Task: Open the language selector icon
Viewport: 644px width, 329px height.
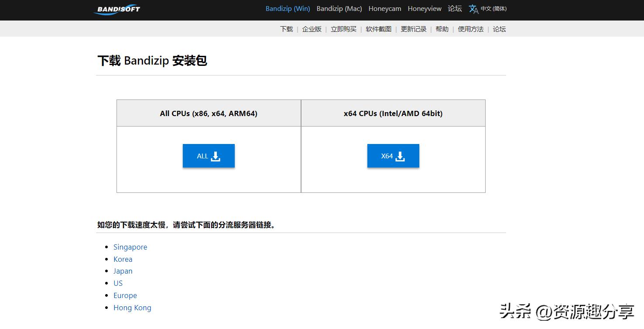Action: [x=474, y=9]
